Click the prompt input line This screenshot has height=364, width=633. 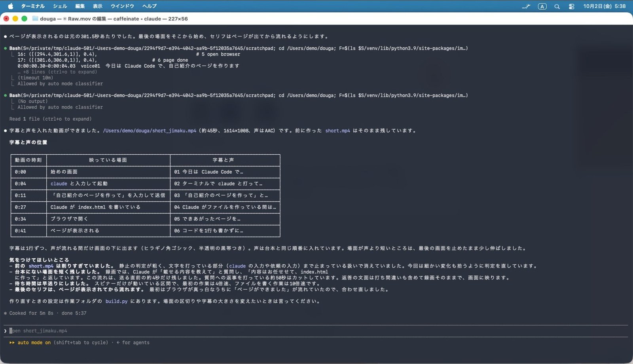(x=316, y=331)
